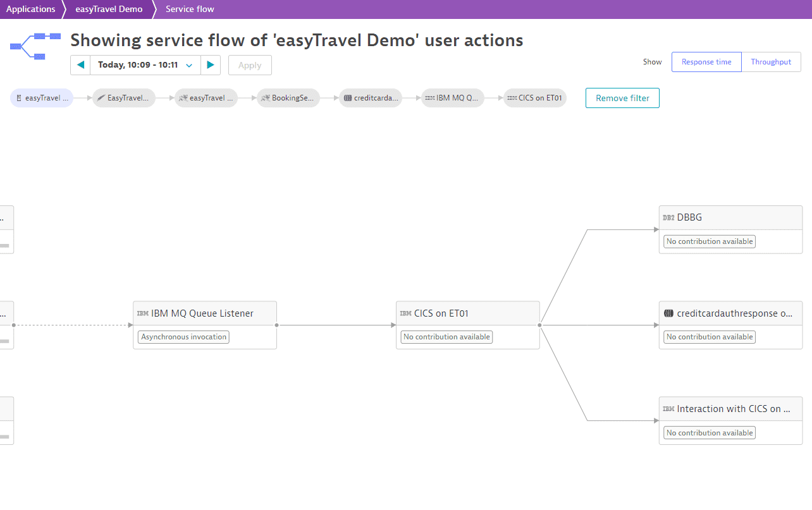812x510 pixels.
Task: Open the Today, 10:09 - 10:11 timeframe dropdown
Action: [145, 65]
